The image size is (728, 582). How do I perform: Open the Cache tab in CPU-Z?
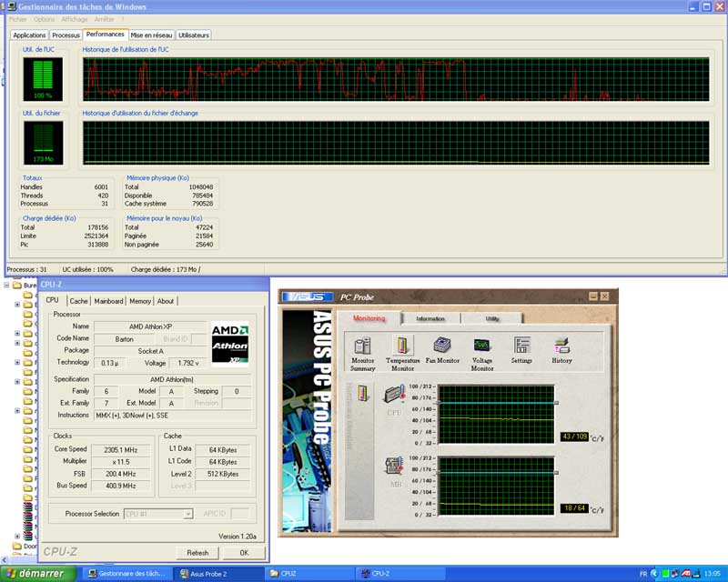click(x=78, y=301)
